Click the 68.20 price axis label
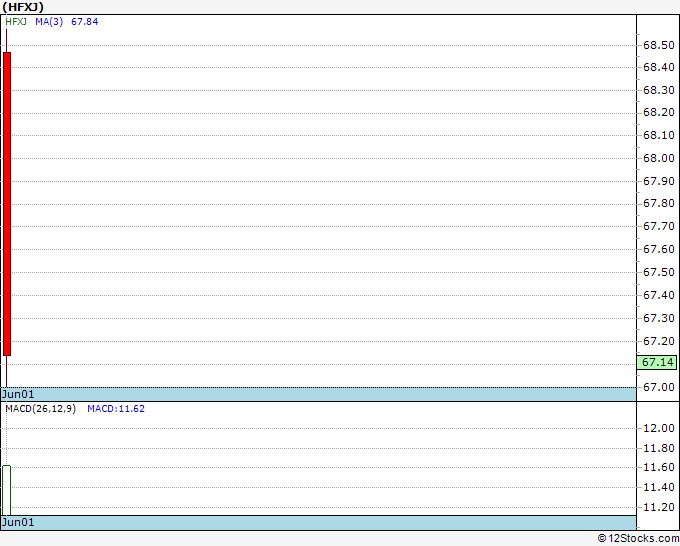 coord(658,112)
